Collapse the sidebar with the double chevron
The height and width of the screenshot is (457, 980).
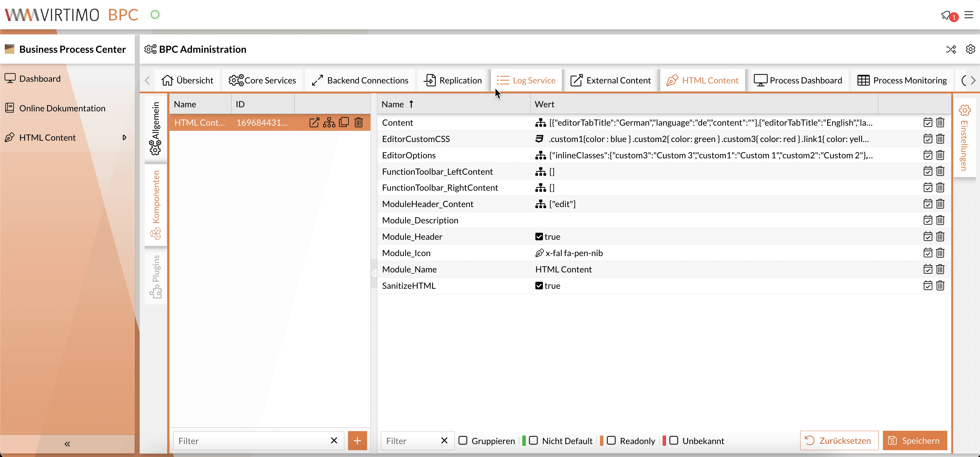(67, 444)
